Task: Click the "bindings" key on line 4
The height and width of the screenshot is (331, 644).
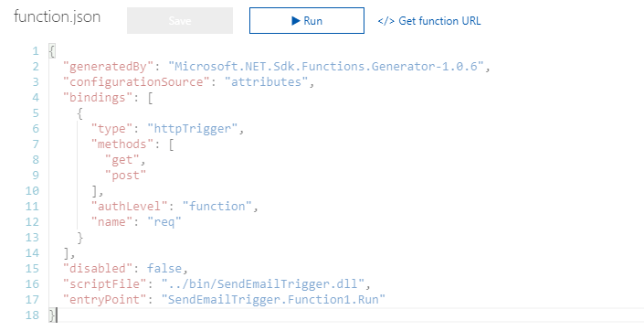Action: coord(98,98)
